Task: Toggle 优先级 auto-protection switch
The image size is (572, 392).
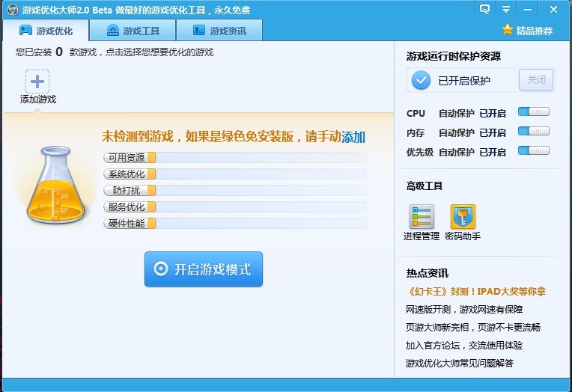Action: pyautogui.click(x=533, y=151)
